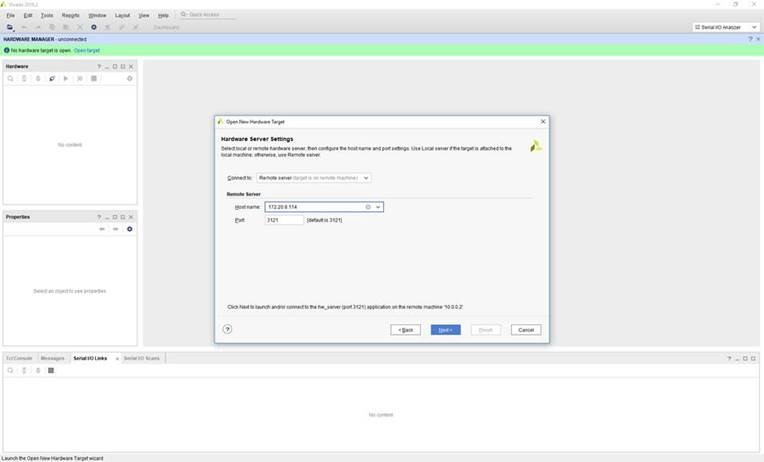Image resolution: width=764 pixels, height=462 pixels.
Task: Click search icon in Serial I/O Links panel
Action: click(x=10, y=371)
